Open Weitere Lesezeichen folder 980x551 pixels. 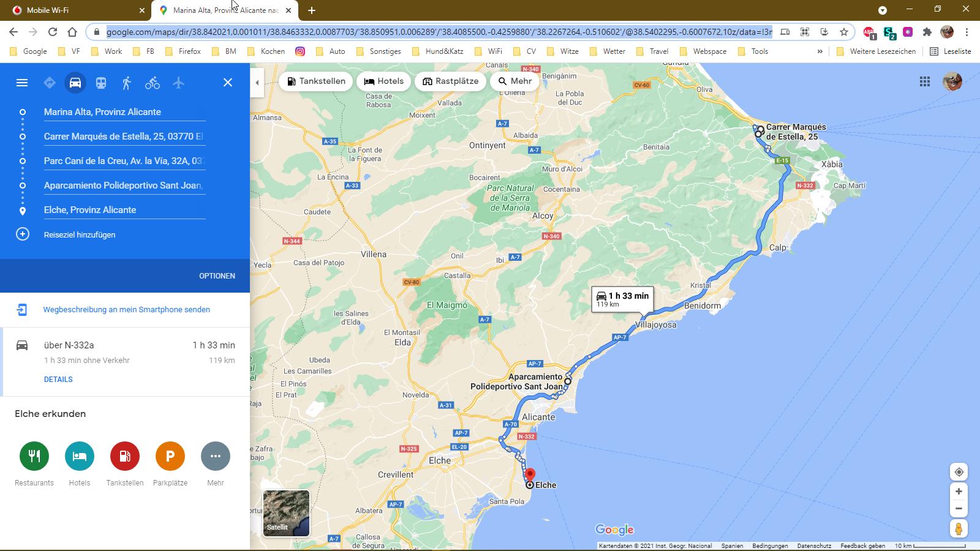876,51
